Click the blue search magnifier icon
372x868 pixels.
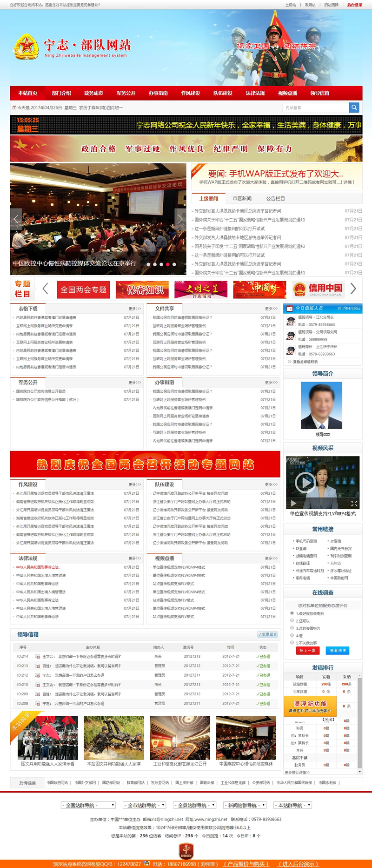click(x=354, y=108)
